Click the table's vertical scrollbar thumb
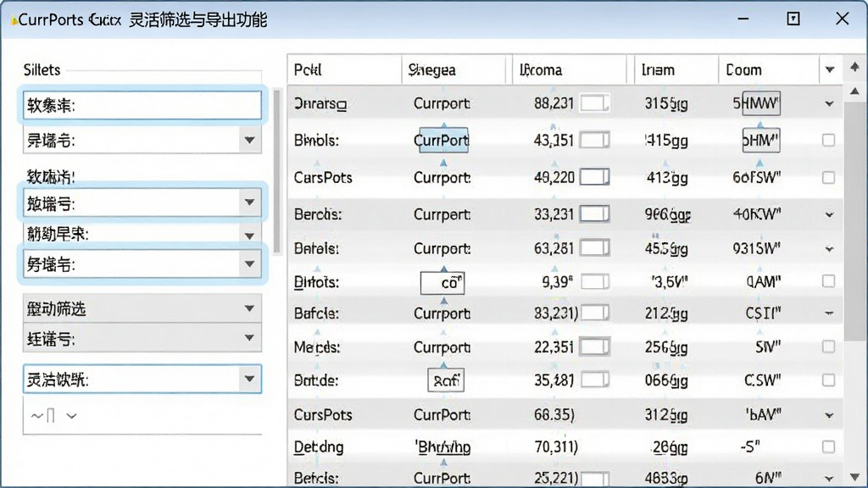 [854, 221]
